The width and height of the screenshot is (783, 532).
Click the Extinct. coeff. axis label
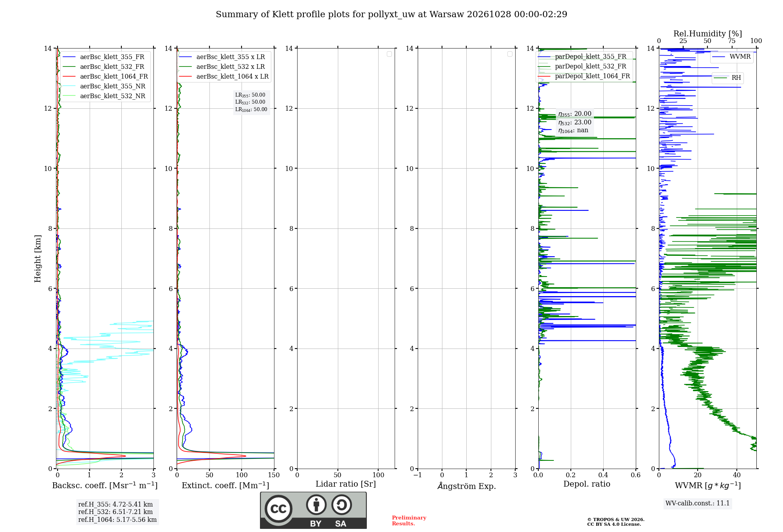(226, 485)
